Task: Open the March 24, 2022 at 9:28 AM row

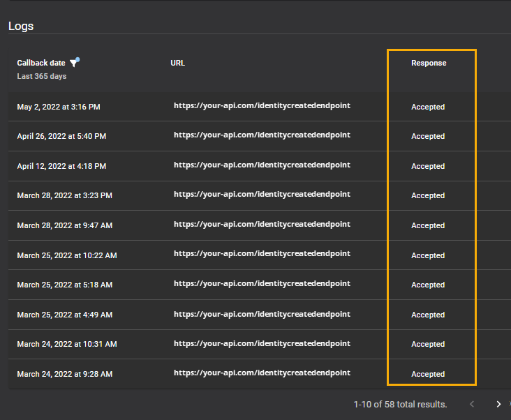Action: [x=64, y=374]
